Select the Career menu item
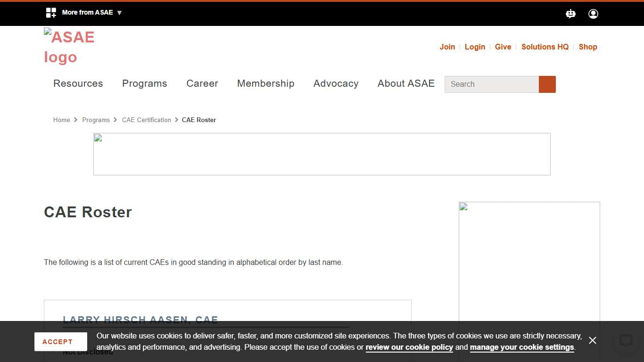Viewport: 644px width, 362px height. coord(202,83)
